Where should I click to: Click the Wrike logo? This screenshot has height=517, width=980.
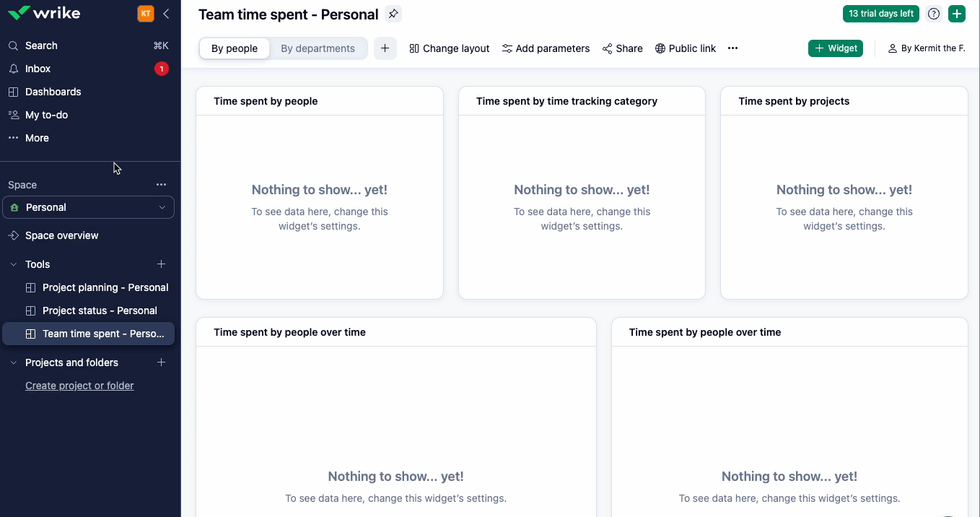43,13
